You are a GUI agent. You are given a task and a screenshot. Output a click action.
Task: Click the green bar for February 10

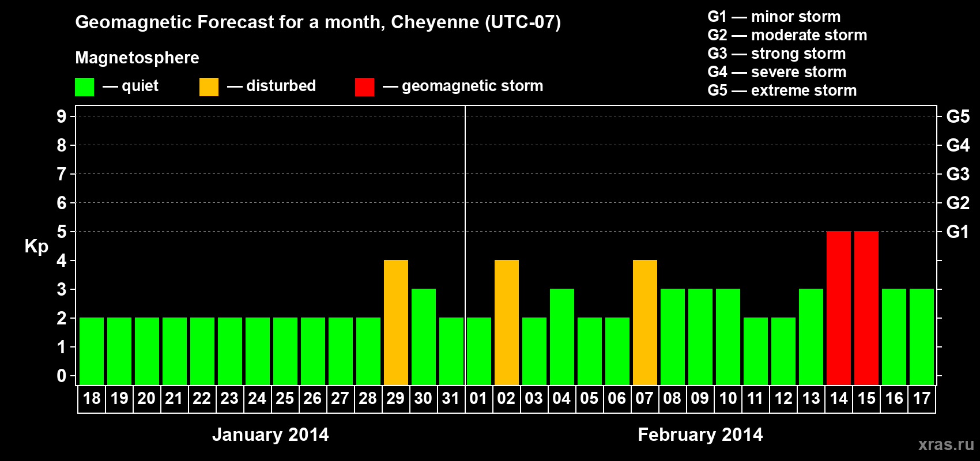[x=728, y=337]
